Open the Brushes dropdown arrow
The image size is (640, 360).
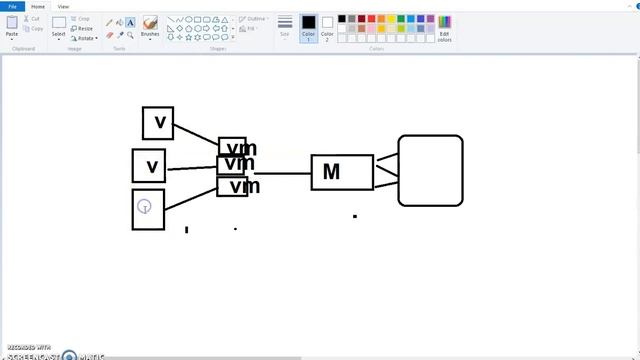(x=150, y=40)
